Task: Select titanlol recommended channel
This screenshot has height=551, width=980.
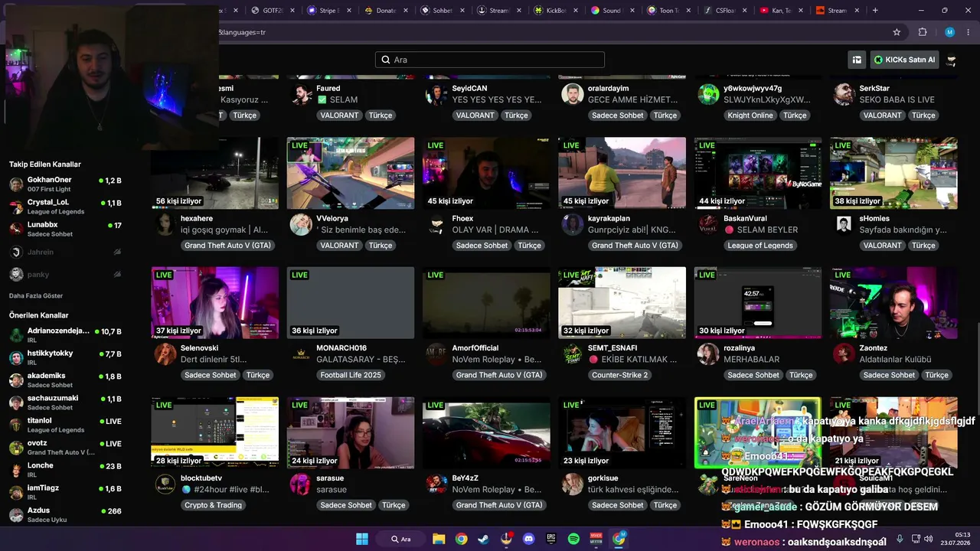Action: [65, 425]
